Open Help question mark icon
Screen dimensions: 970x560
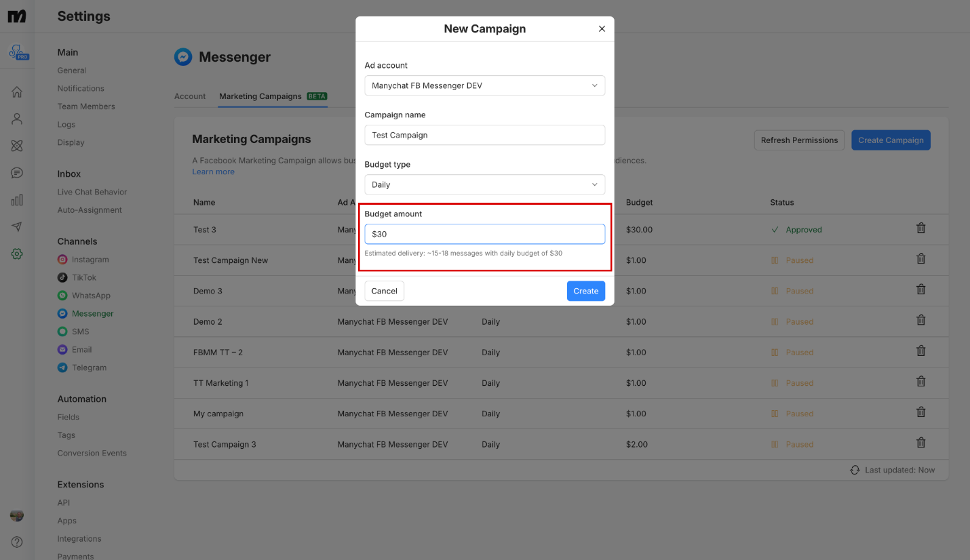[x=16, y=542]
